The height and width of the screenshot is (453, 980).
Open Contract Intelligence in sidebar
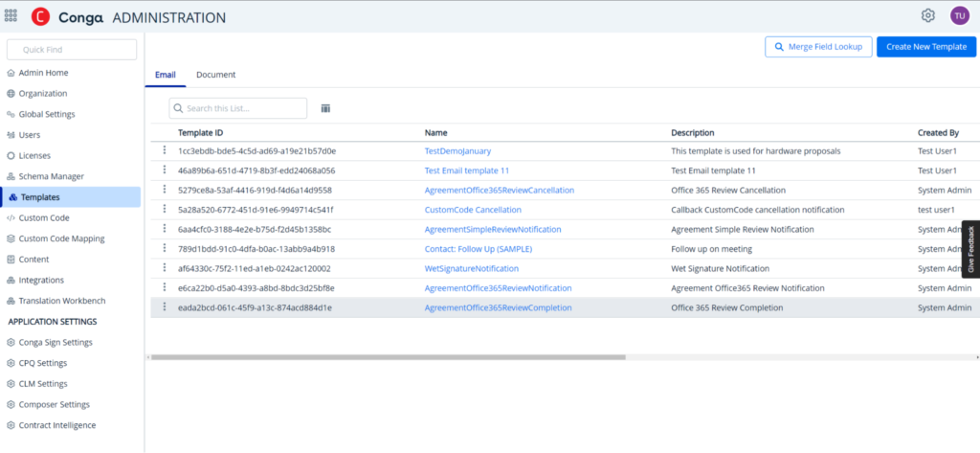pos(56,425)
